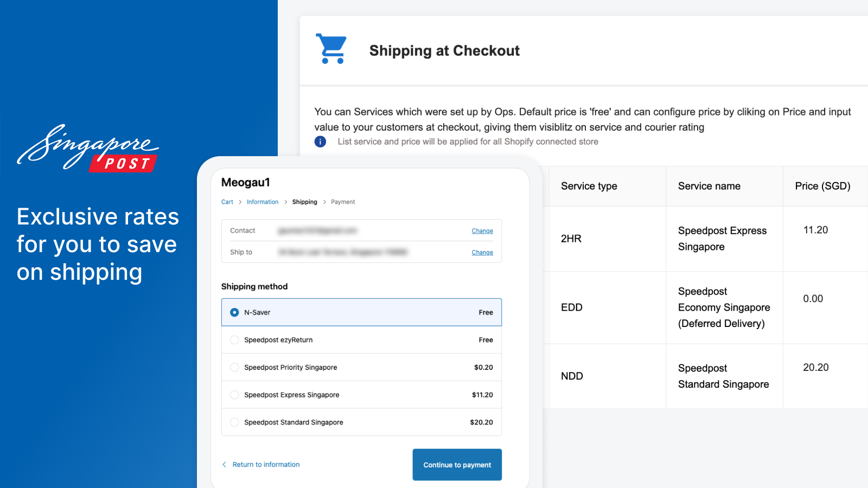This screenshot has height=488, width=868.
Task: Click the Payment breadcrumb step
Action: point(343,202)
